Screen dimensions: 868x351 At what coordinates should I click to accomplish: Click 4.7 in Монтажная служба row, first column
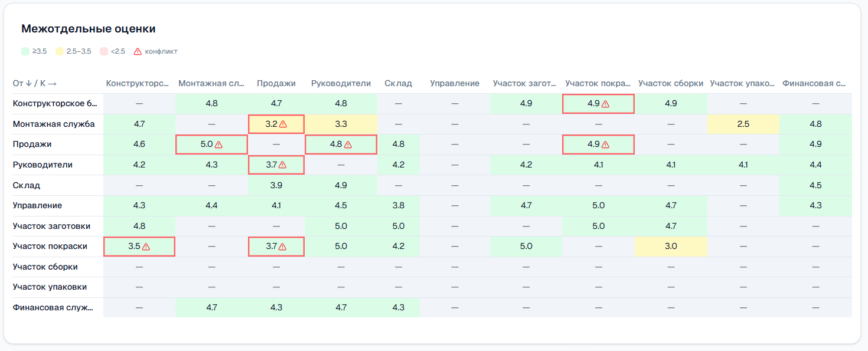tap(139, 124)
